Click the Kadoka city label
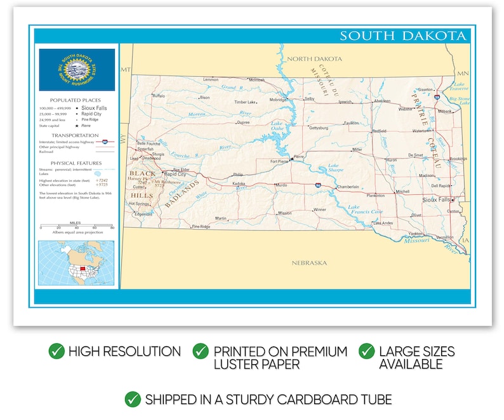This screenshot has height=420, width=504. coord(239,183)
